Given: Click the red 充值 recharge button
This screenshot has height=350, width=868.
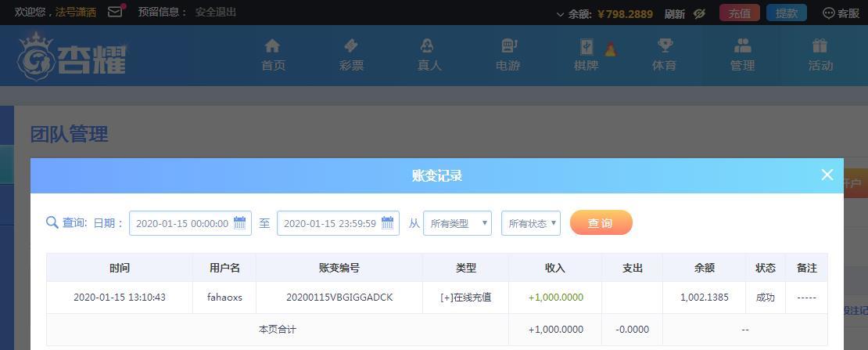Looking at the screenshot, I should (x=740, y=13).
